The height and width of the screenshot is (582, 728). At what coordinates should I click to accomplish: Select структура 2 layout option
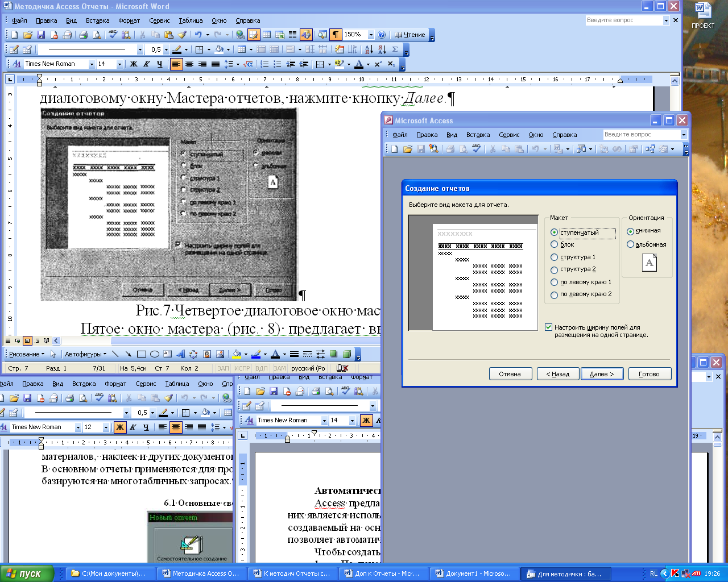click(x=554, y=269)
